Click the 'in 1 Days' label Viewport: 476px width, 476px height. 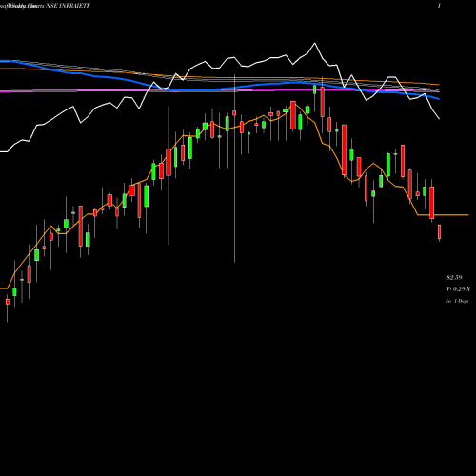(457, 301)
